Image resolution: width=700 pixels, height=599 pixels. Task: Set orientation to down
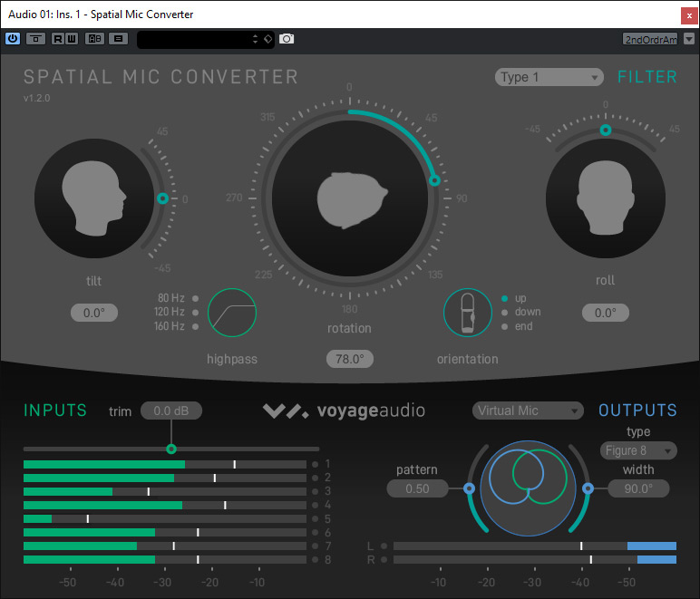pyautogui.click(x=504, y=313)
